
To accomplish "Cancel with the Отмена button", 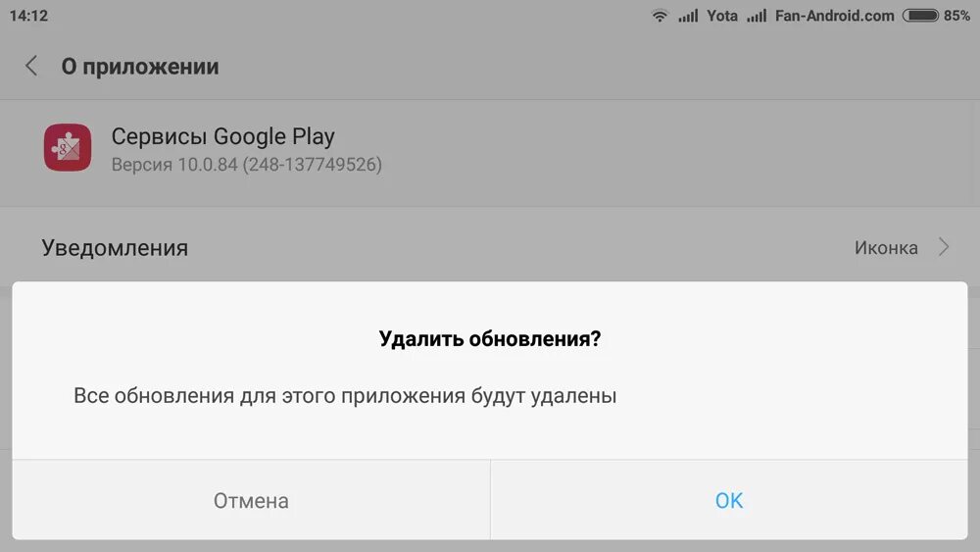I will [251, 500].
